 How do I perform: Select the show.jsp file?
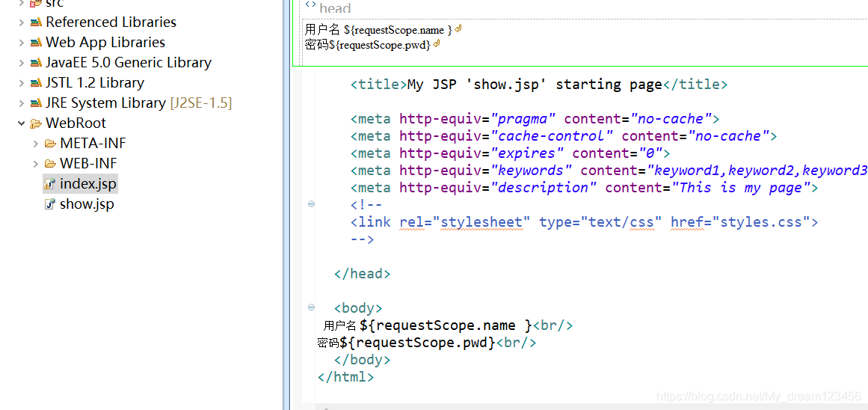[87, 204]
